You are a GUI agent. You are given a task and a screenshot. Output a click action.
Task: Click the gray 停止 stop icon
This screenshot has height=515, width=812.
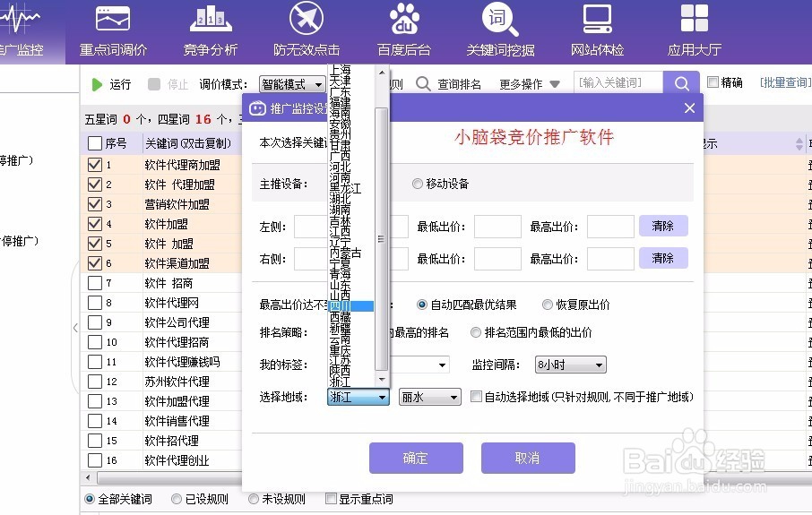[154, 84]
